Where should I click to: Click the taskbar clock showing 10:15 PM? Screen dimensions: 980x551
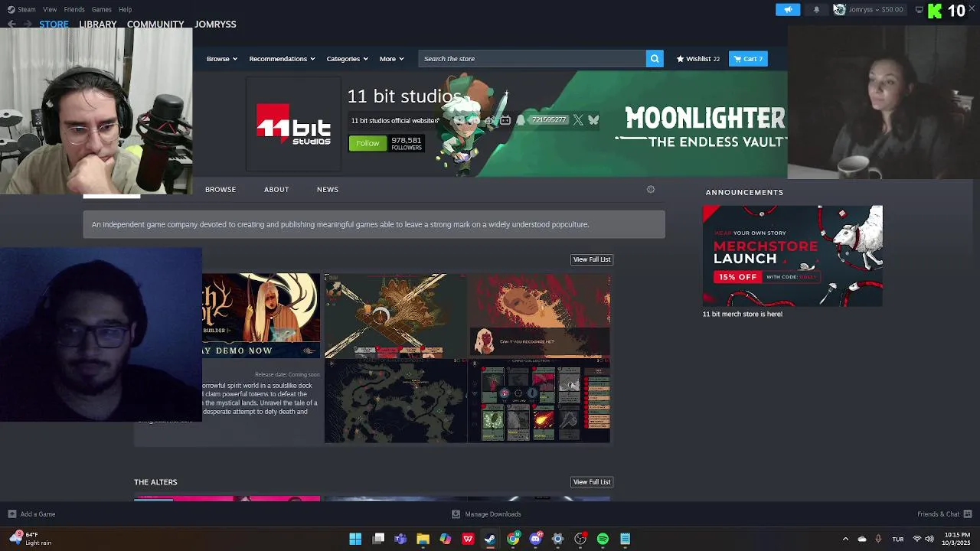point(957,539)
